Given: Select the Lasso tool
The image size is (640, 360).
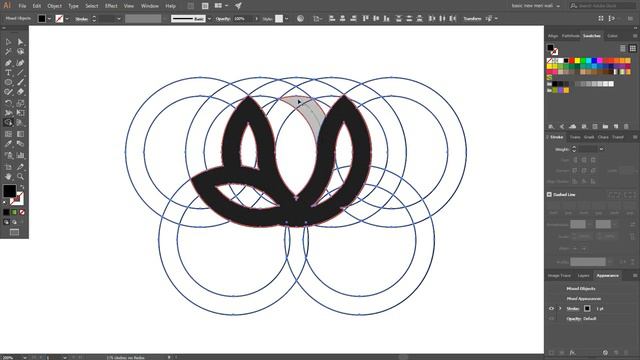Looking at the screenshot, I should click(x=20, y=52).
